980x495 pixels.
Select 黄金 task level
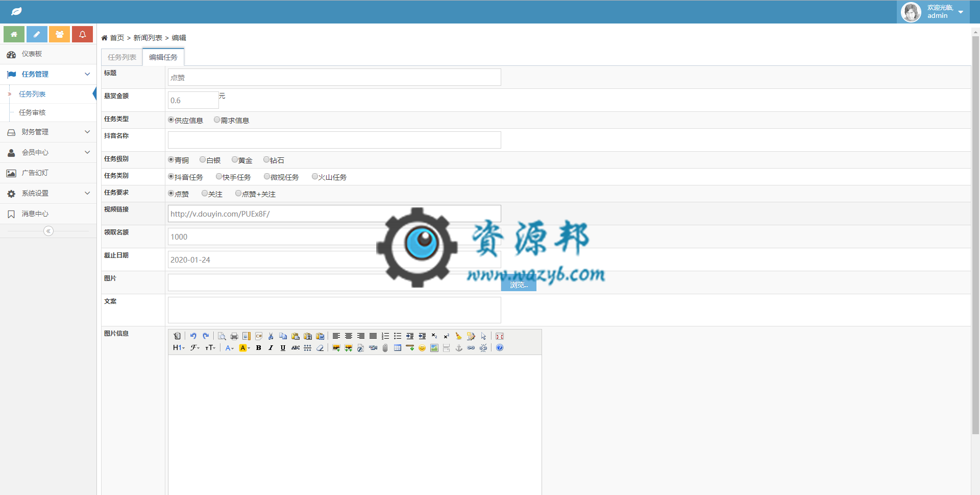(235, 160)
